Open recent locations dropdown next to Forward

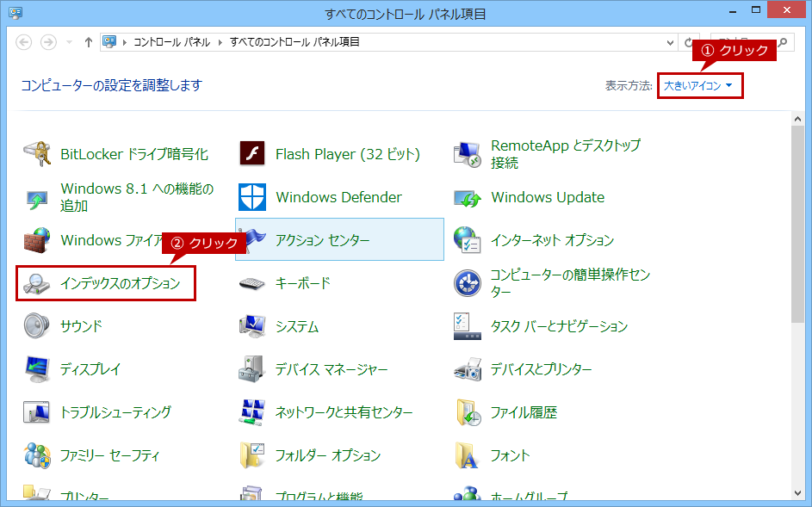point(69,42)
